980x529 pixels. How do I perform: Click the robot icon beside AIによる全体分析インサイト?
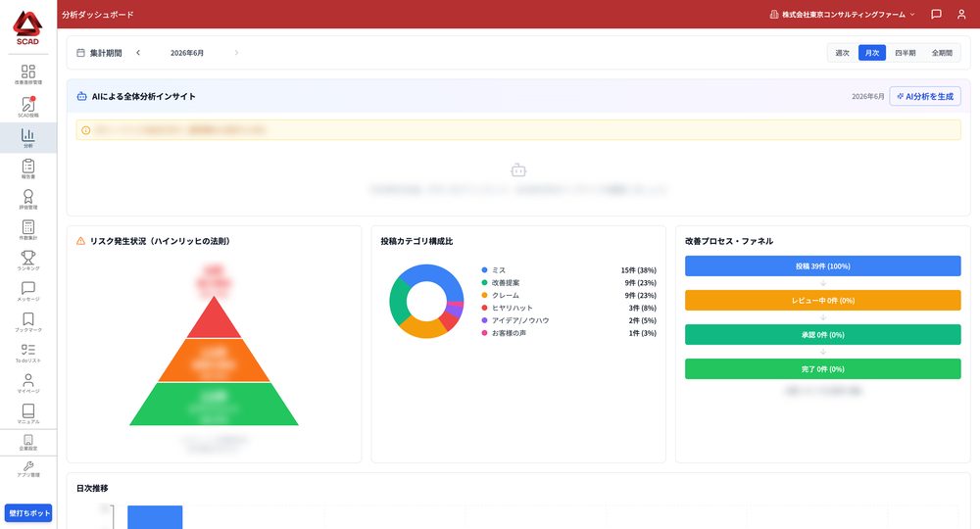coord(82,96)
